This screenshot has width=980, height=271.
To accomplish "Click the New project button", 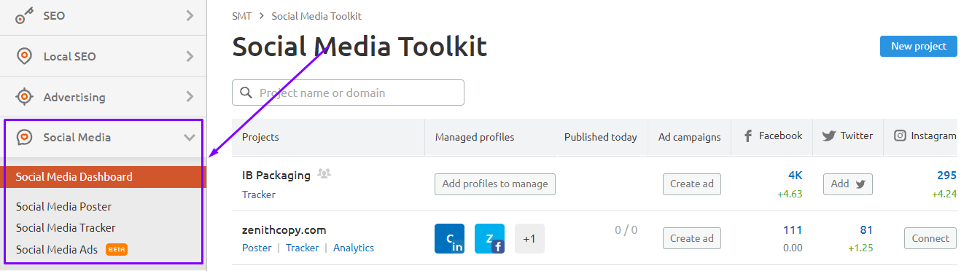I will pos(919,46).
